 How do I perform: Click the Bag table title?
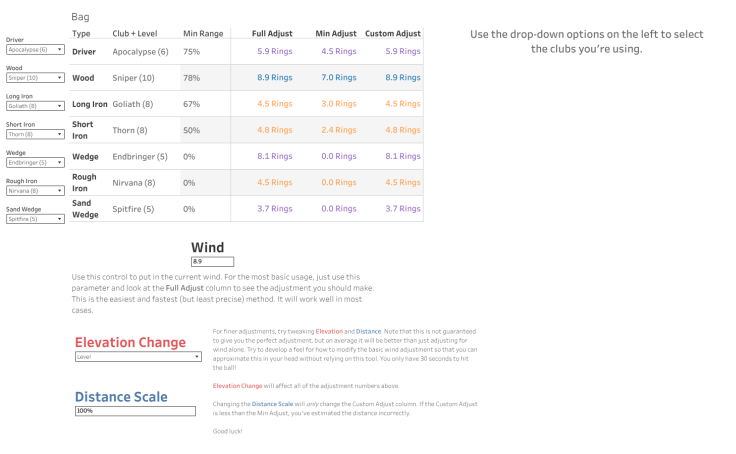click(81, 17)
